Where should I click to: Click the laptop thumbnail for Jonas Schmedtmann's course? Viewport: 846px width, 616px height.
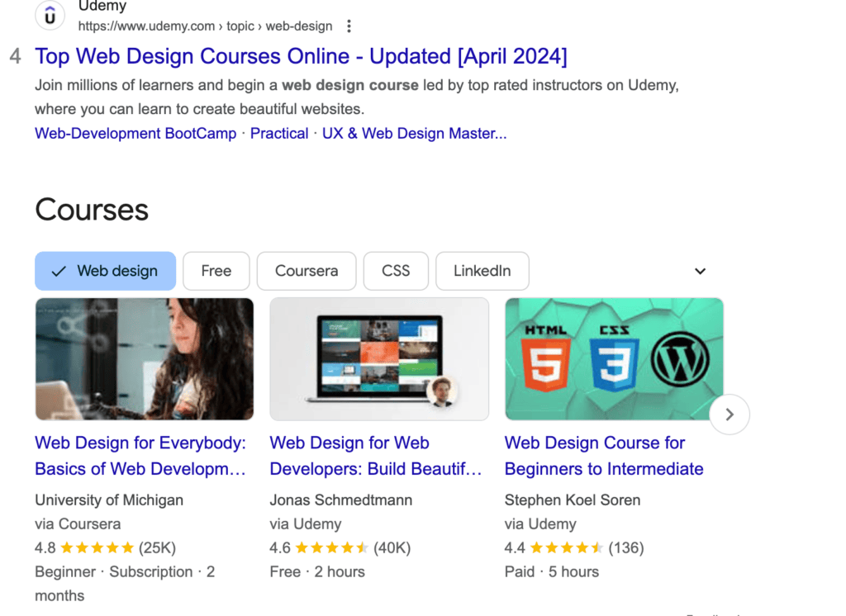point(379,358)
